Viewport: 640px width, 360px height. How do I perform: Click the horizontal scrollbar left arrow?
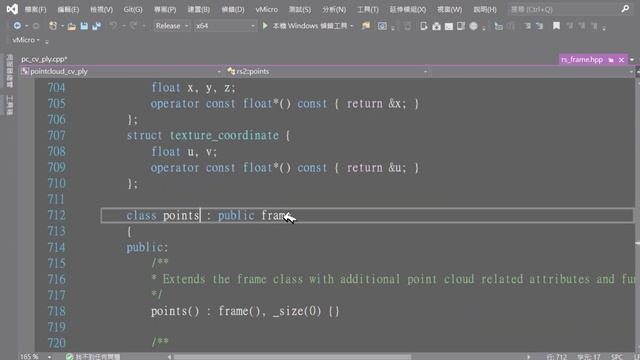(169, 357)
